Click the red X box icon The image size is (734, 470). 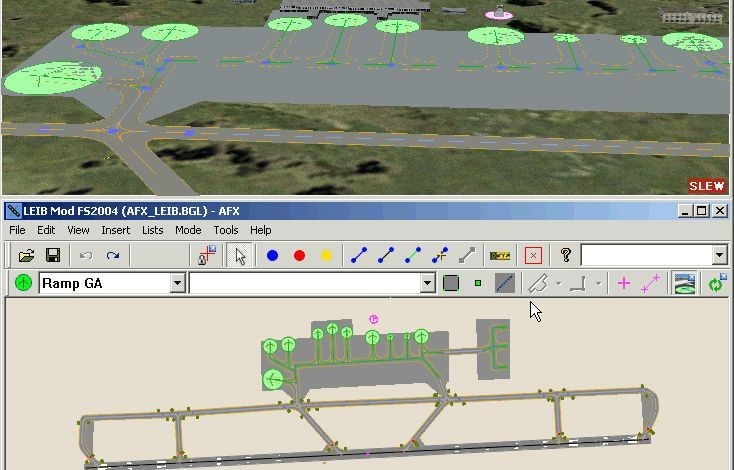tap(533, 256)
